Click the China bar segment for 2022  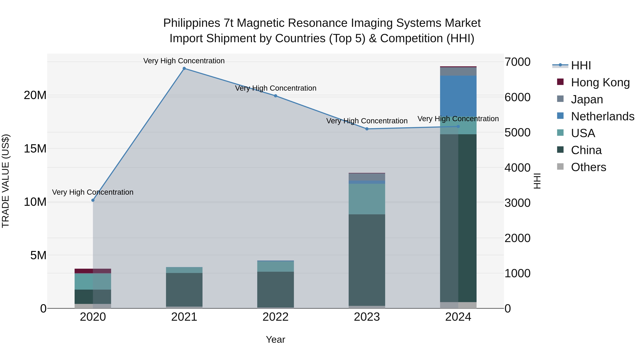tap(275, 290)
